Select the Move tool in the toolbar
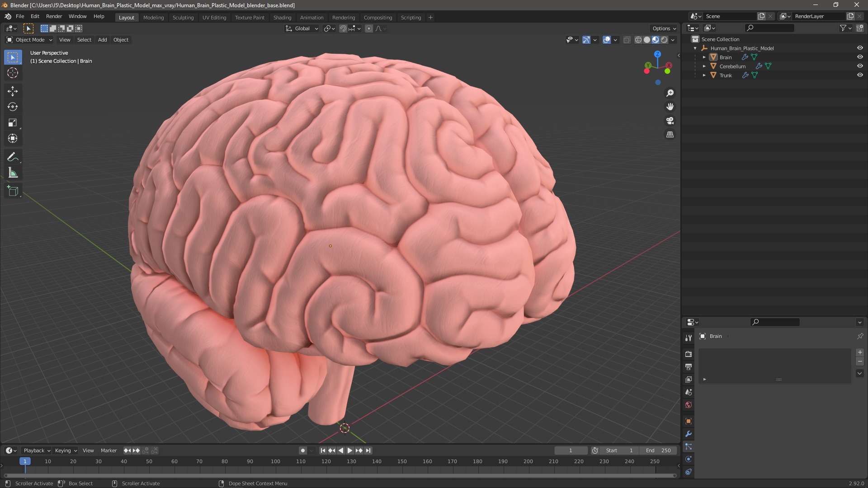The image size is (868, 488). pyautogui.click(x=13, y=91)
